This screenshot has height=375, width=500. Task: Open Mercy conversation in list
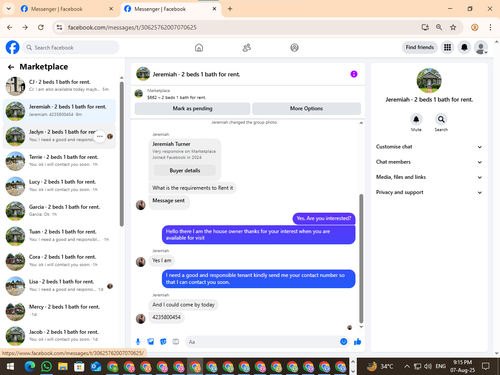(x=59, y=311)
